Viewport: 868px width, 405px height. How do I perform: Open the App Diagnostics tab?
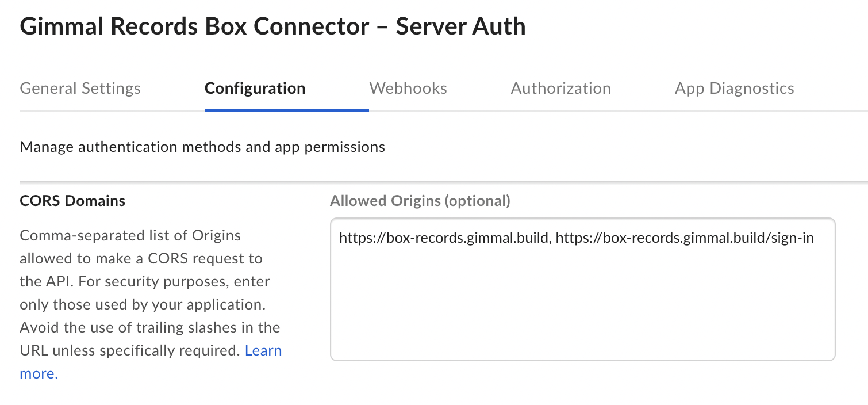point(734,89)
